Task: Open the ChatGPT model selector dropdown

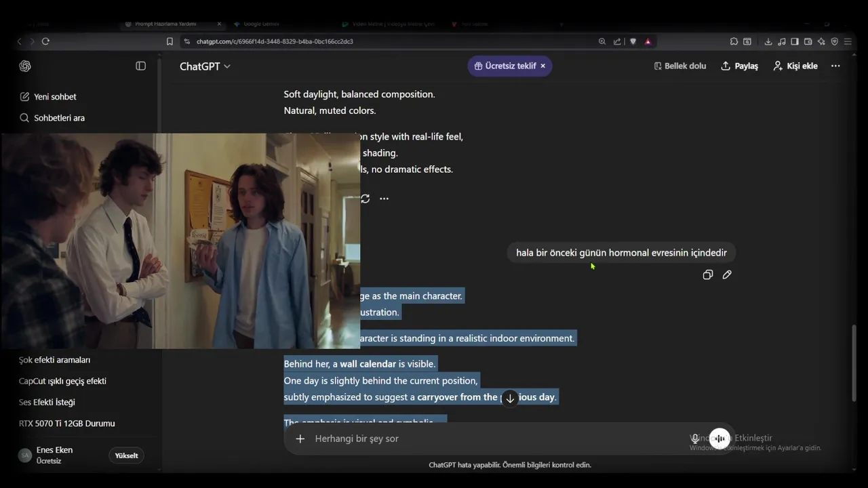Action: click(205, 66)
